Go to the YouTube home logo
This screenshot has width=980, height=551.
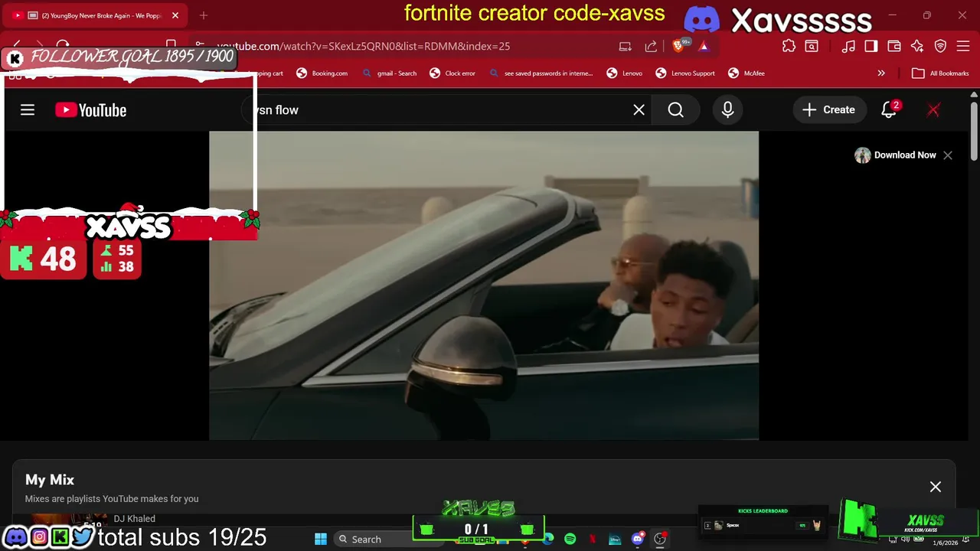point(90,110)
